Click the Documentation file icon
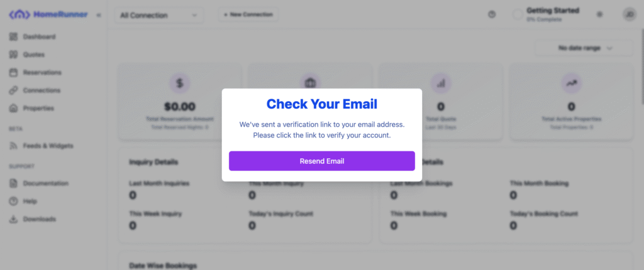644x270 pixels. click(13, 183)
